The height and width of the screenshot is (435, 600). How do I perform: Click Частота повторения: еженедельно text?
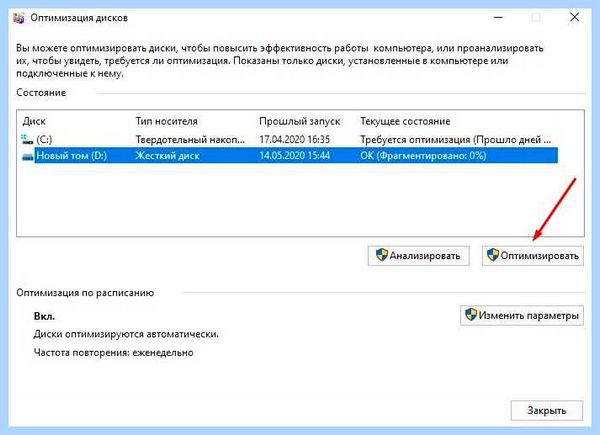click(113, 352)
